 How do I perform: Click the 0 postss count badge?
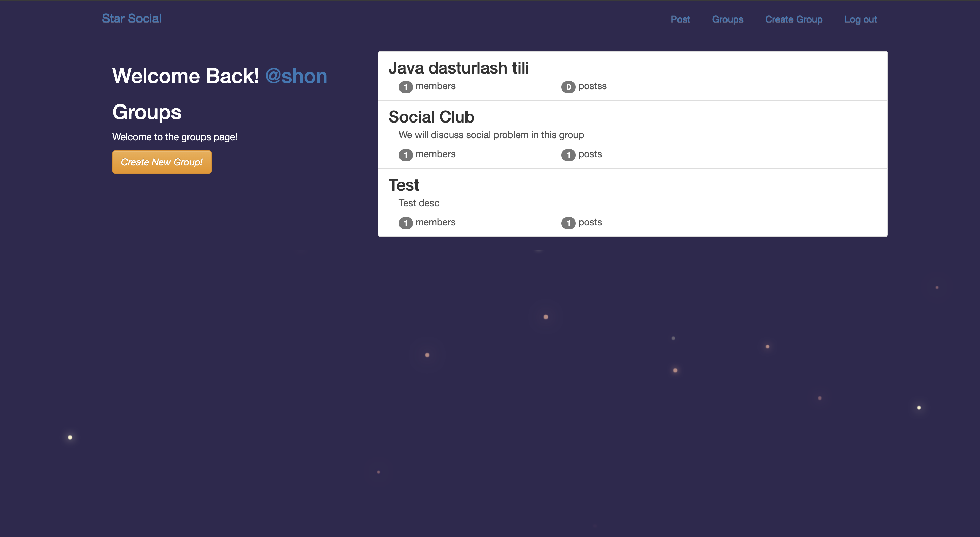coord(568,87)
